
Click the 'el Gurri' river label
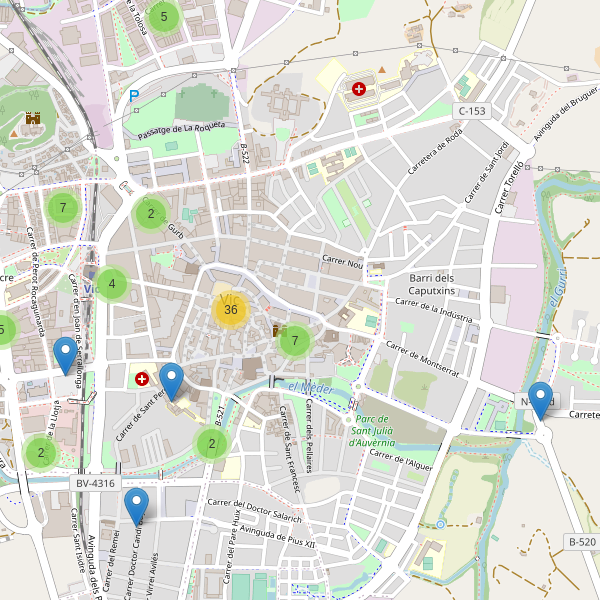coord(558,287)
